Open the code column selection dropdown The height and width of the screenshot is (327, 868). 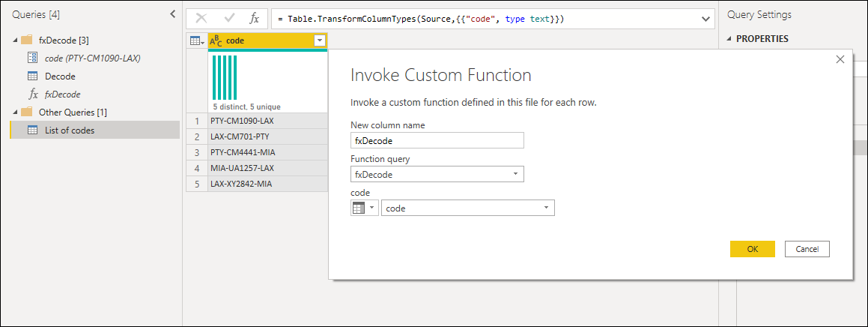click(546, 208)
